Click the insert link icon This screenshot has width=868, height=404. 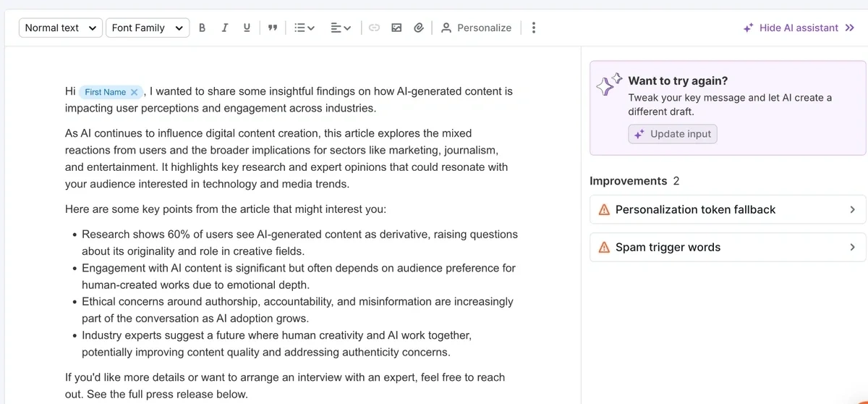pyautogui.click(x=374, y=28)
